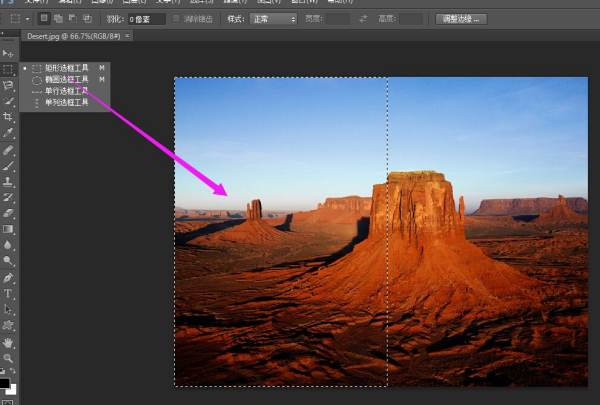Click the foreground color swatch
Viewport: 600px width, 405px height.
(x=4, y=383)
